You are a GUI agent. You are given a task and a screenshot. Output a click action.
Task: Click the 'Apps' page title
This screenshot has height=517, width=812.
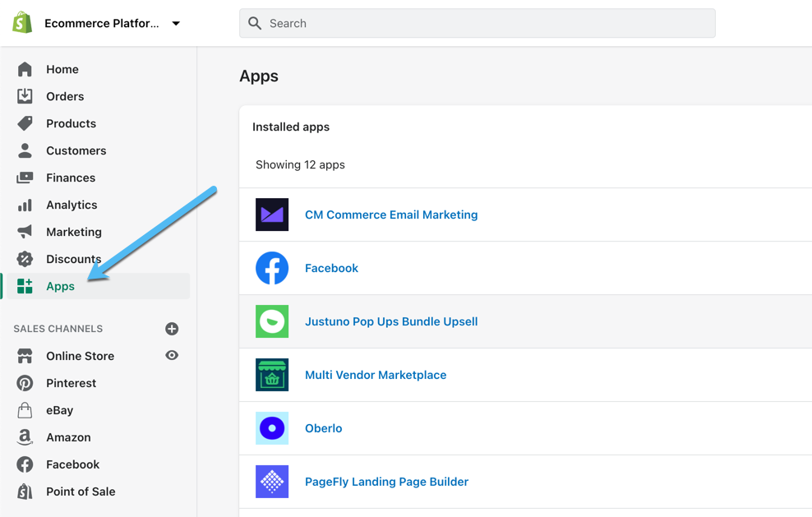tap(259, 76)
